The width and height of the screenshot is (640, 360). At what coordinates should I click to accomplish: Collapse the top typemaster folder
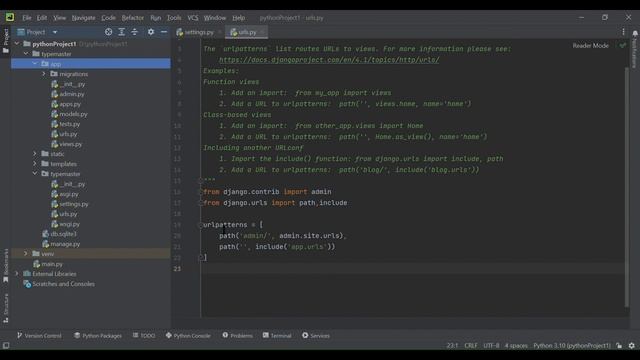(26, 53)
